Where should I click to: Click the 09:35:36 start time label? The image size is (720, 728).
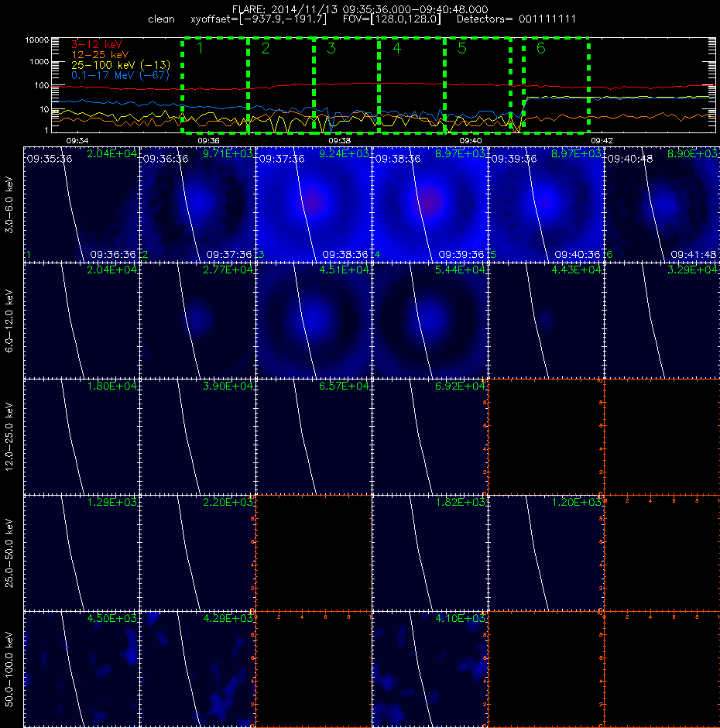(x=50, y=159)
